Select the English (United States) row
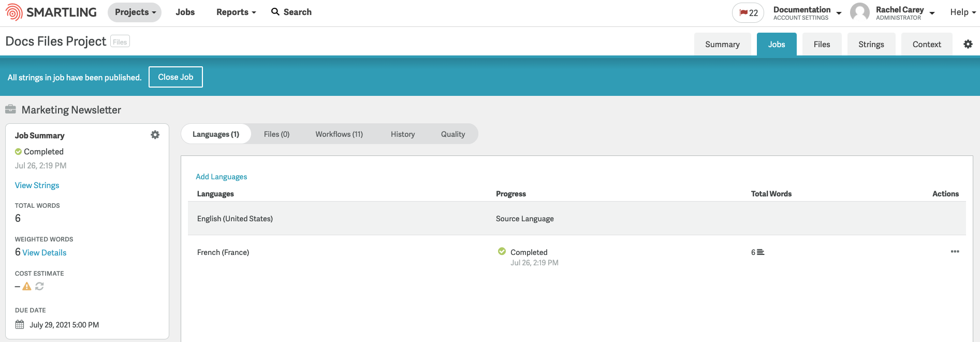This screenshot has width=980, height=342. point(577,219)
